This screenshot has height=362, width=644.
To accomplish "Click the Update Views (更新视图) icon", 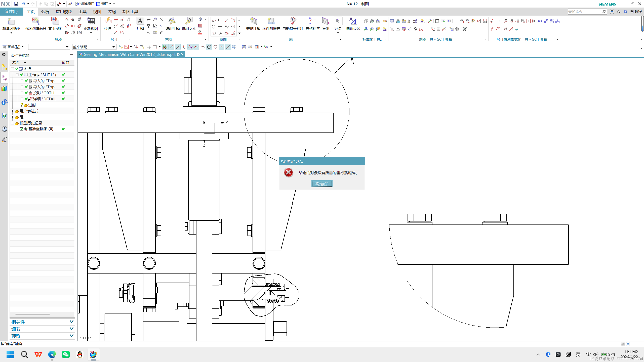I will pos(91,21).
